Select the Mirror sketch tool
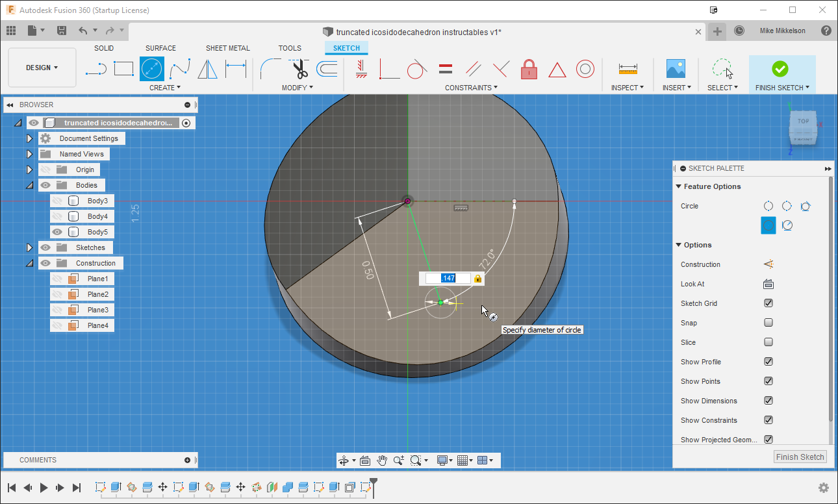The image size is (838, 504). [x=207, y=68]
